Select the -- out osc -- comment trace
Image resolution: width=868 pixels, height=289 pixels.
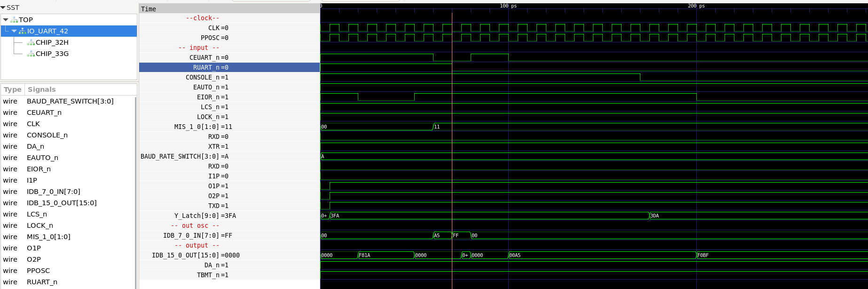[x=195, y=225]
